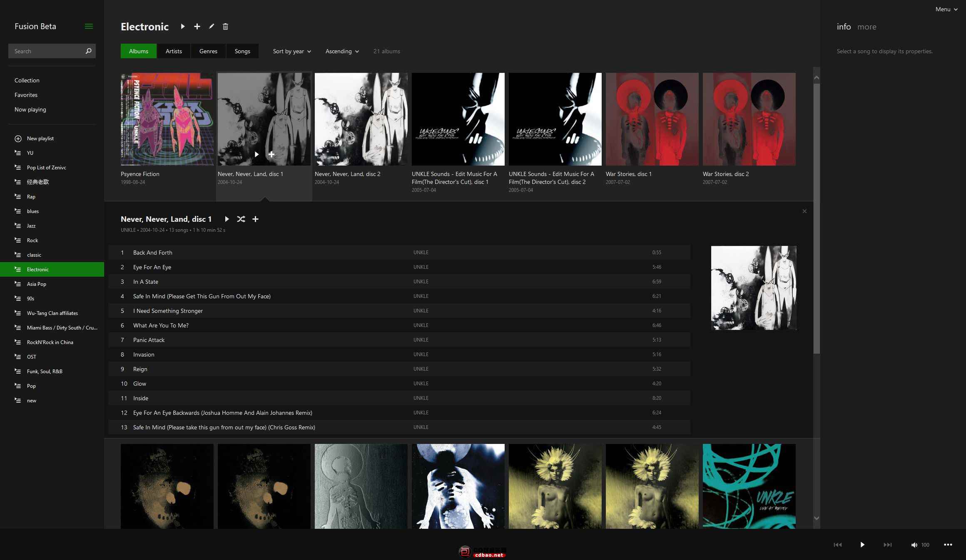Switch to the Songs tab
The width and height of the screenshot is (966, 560).
242,51
